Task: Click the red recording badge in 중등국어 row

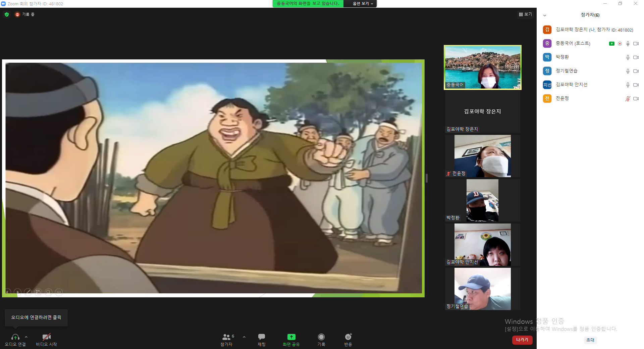Action: [620, 44]
